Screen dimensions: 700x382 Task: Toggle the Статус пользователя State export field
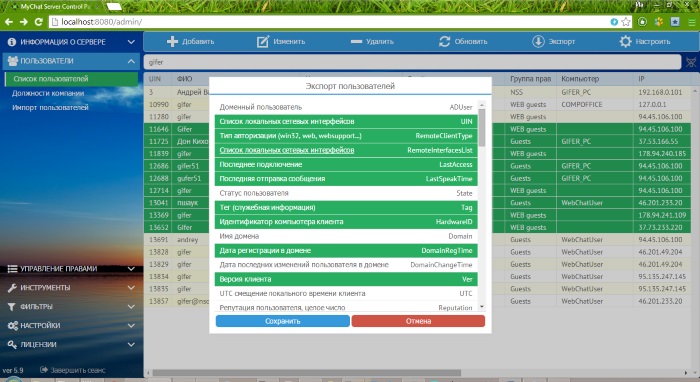[x=346, y=193]
